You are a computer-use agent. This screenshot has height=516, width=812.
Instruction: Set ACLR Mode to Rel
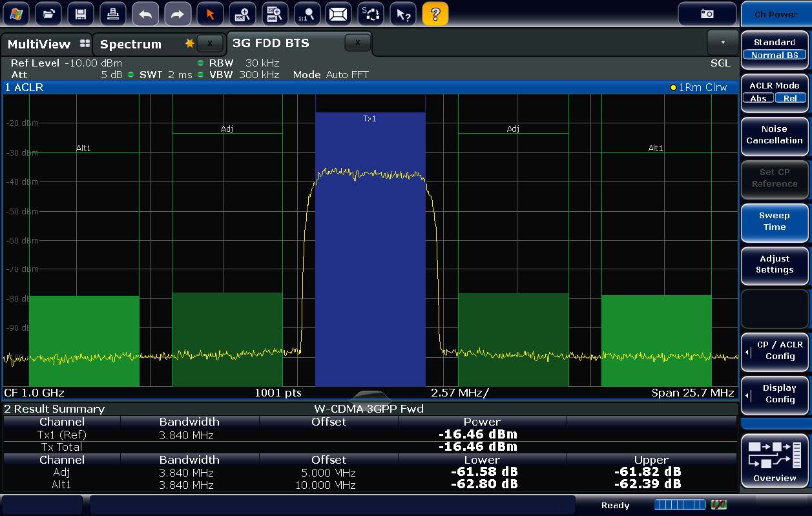tap(790, 98)
